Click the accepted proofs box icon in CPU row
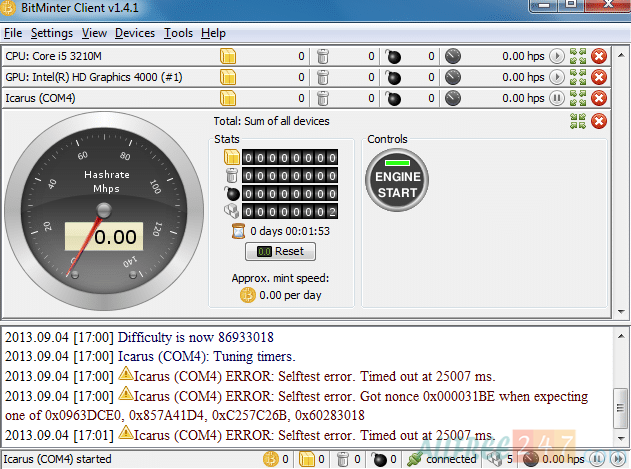Viewport: 631px width, 469px height. pyautogui.click(x=228, y=56)
